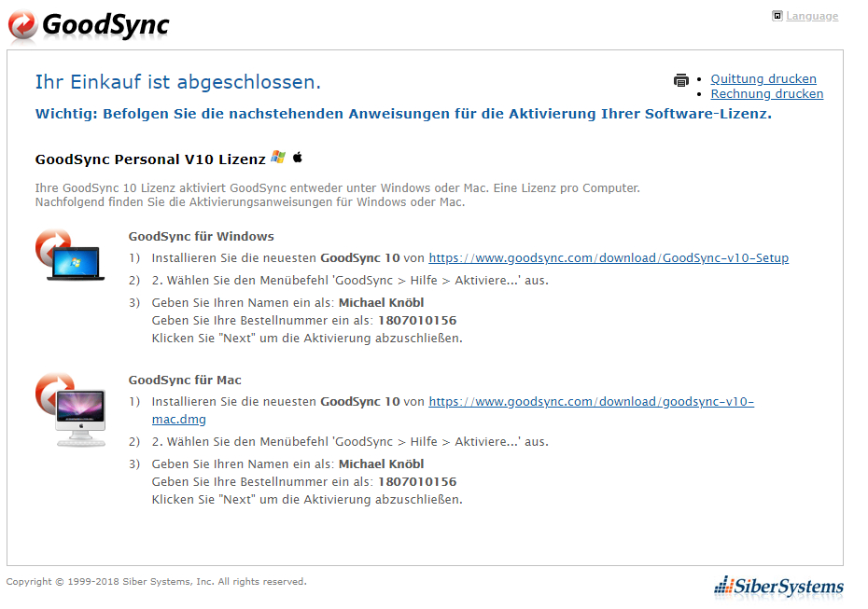Click the GoodSync logo at top left

pos(89,25)
